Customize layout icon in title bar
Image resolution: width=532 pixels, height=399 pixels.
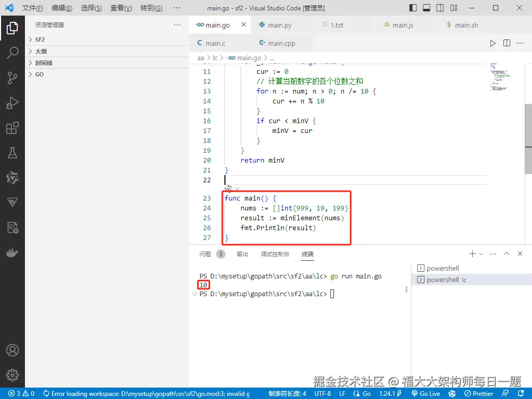pyautogui.click(x=454, y=8)
